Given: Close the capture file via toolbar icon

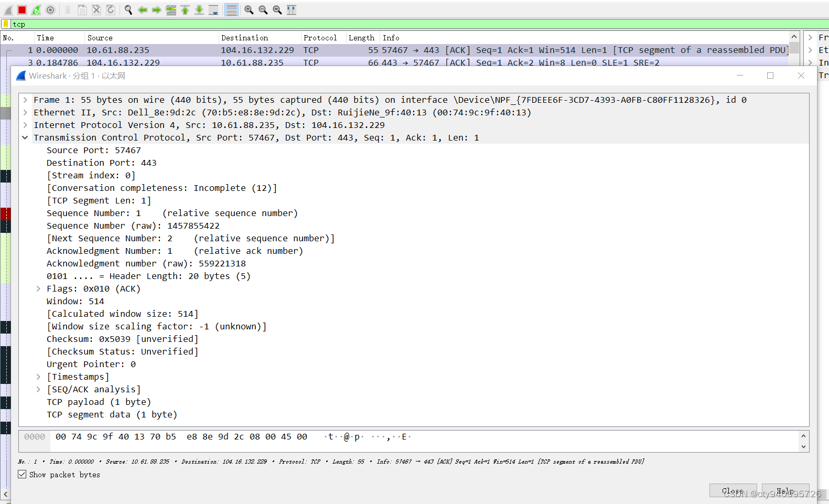Looking at the screenshot, I should (x=96, y=10).
